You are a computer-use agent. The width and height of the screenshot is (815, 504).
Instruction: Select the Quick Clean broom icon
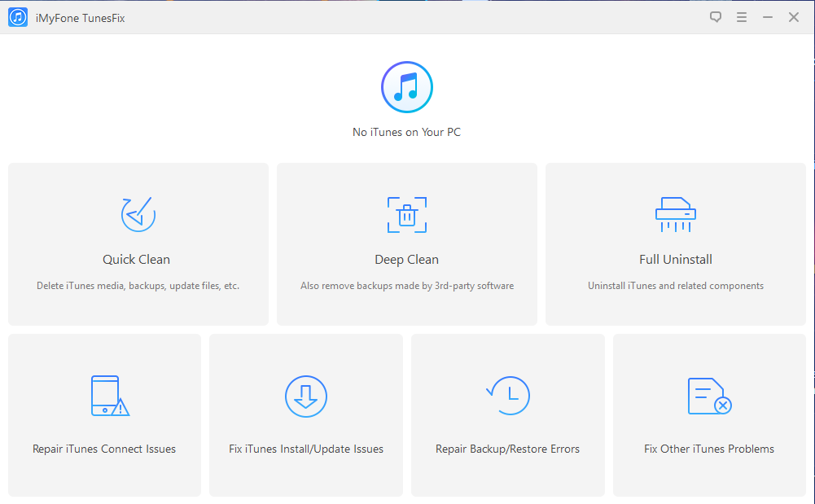(137, 214)
